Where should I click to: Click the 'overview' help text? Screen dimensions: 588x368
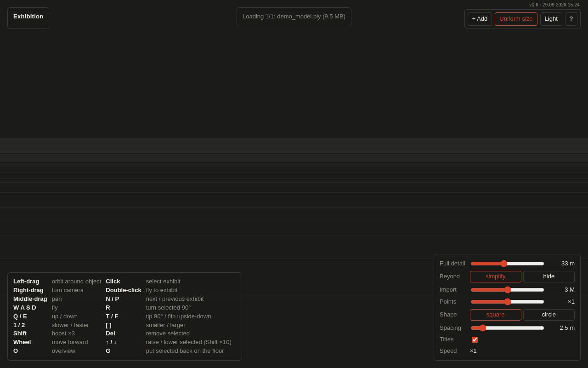(63, 351)
